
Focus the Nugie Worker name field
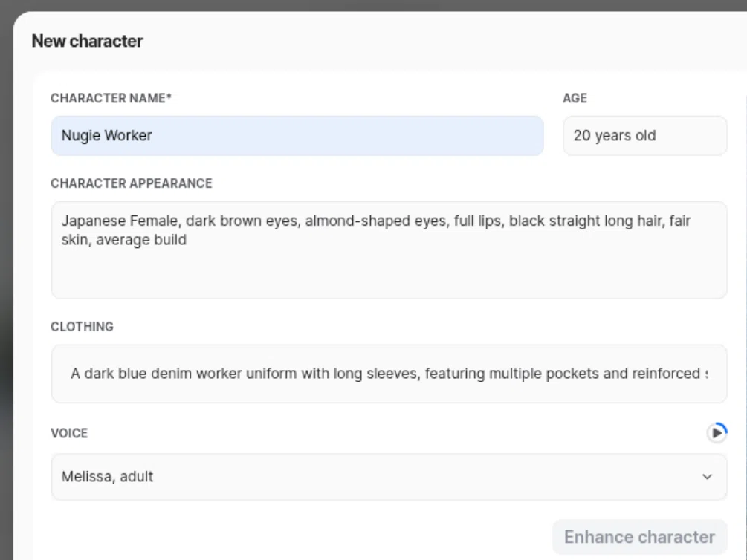pos(297,136)
